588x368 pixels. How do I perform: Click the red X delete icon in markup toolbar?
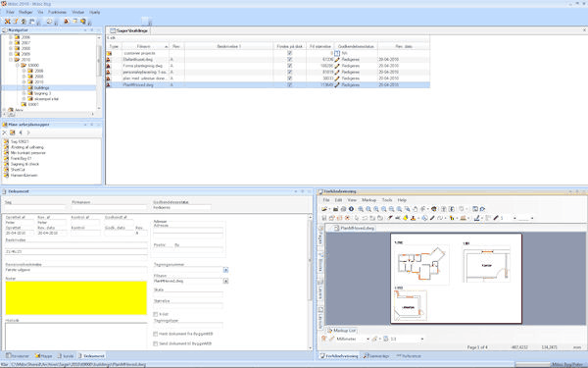(347, 218)
